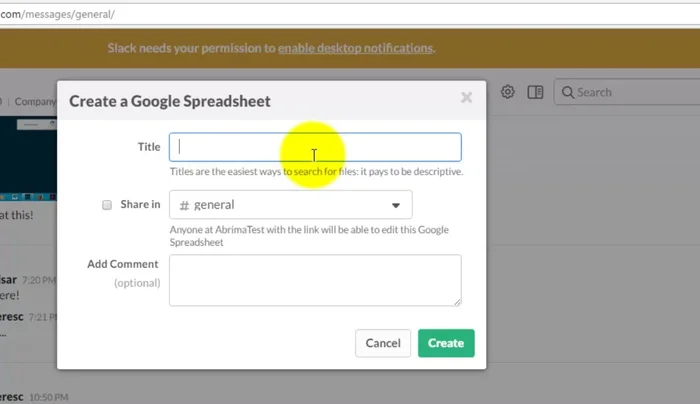Click the Share in label
Image resolution: width=700 pixels, height=404 pixels.
point(140,205)
